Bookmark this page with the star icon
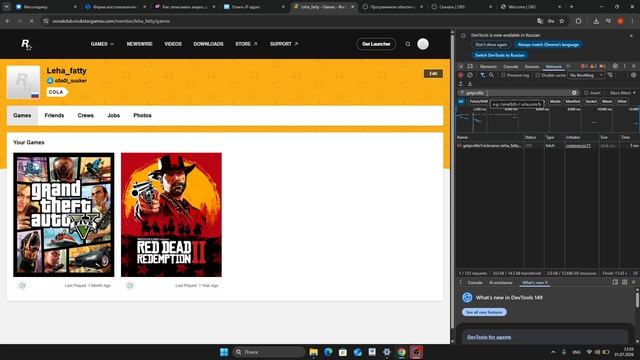This screenshot has width=640, height=360. pyautogui.click(x=562, y=21)
